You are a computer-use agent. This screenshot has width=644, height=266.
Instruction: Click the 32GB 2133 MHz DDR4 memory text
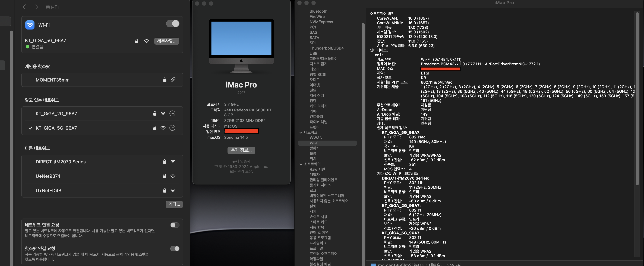click(x=245, y=121)
